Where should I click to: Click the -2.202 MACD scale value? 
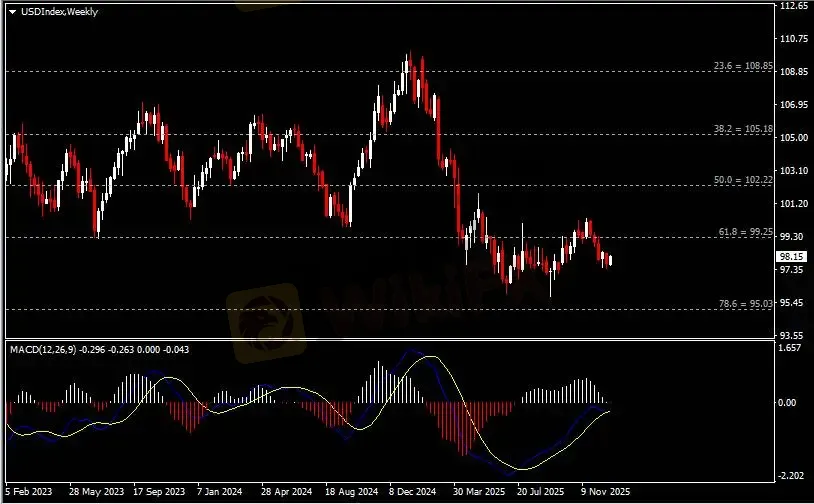[x=790, y=476]
